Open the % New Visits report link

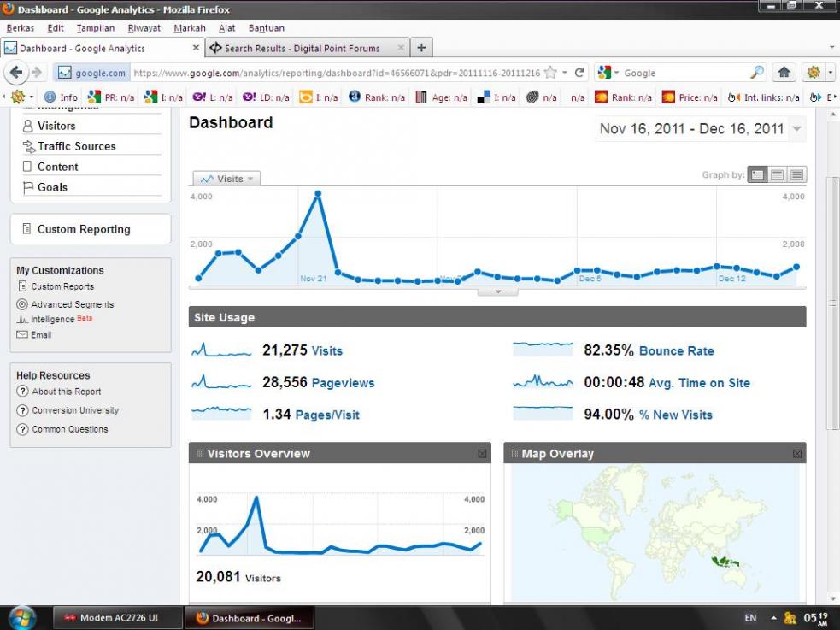point(676,415)
